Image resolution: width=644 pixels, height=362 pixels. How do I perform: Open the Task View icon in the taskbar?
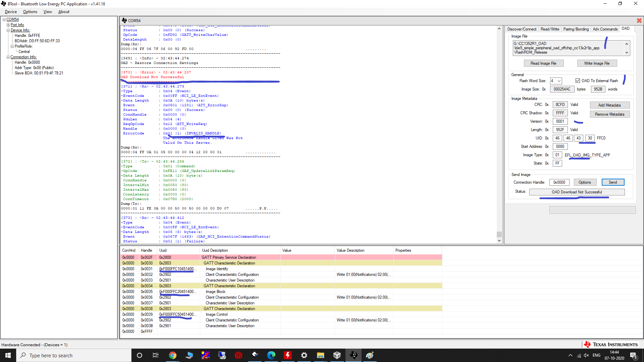pyautogui.click(x=155, y=355)
